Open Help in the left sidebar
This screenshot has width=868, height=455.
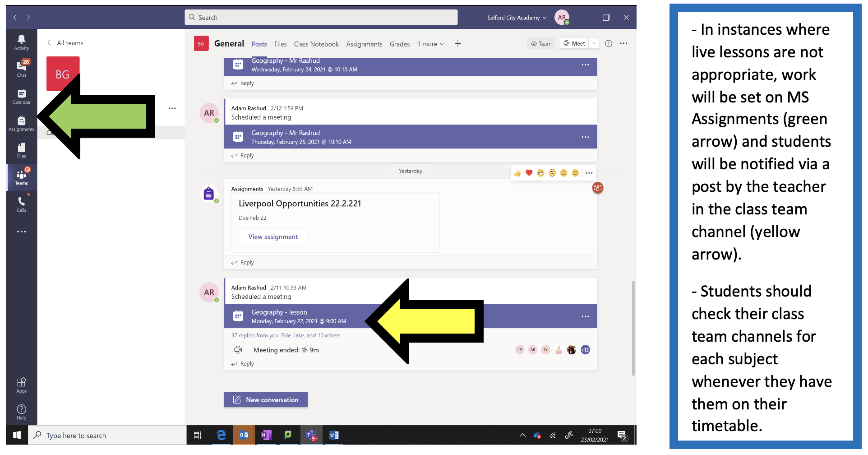click(21, 412)
